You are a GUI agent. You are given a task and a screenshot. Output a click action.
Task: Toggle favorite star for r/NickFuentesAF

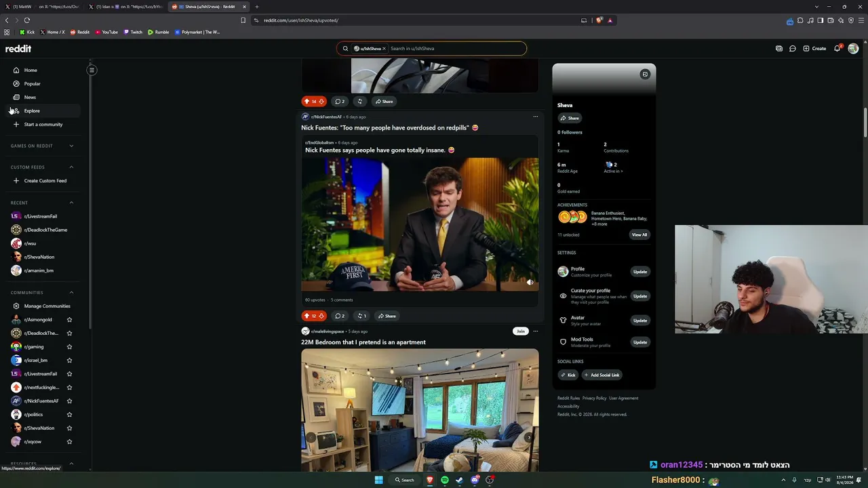(x=69, y=401)
